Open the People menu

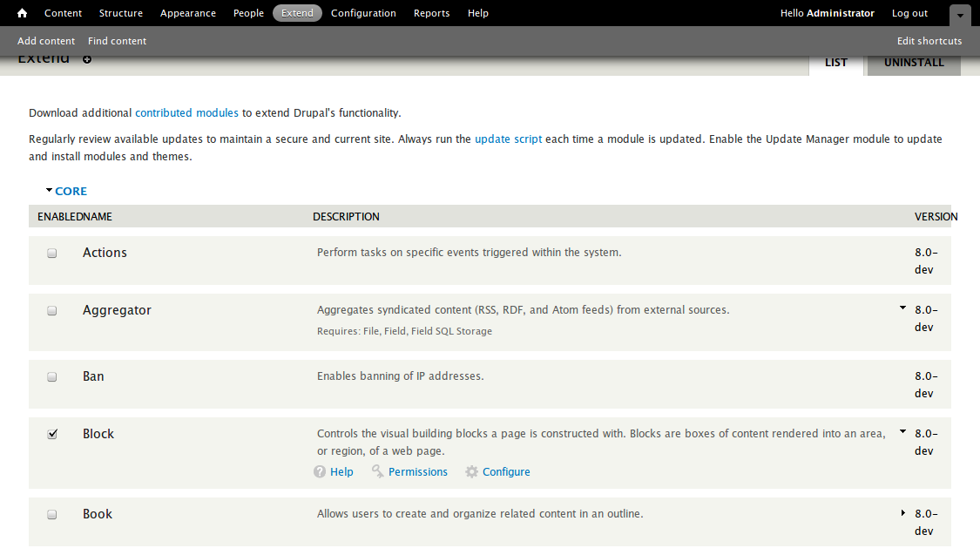click(x=248, y=13)
